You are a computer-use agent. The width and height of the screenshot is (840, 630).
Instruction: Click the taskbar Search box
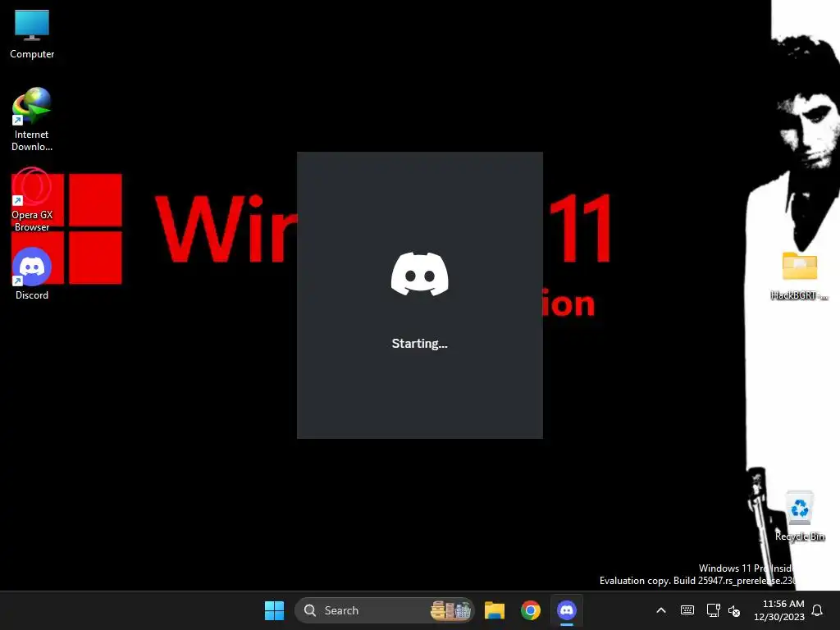coord(385,610)
